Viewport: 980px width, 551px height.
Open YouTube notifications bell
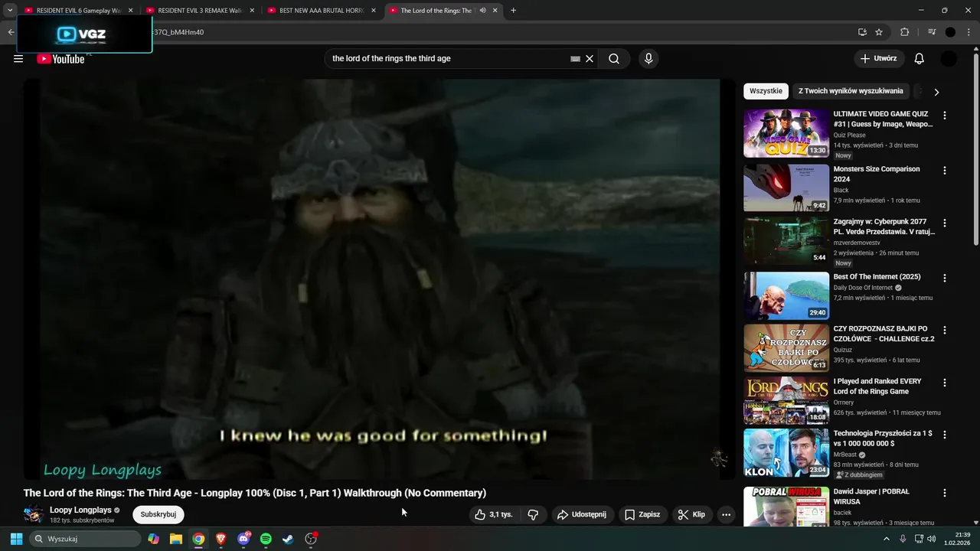point(920,59)
